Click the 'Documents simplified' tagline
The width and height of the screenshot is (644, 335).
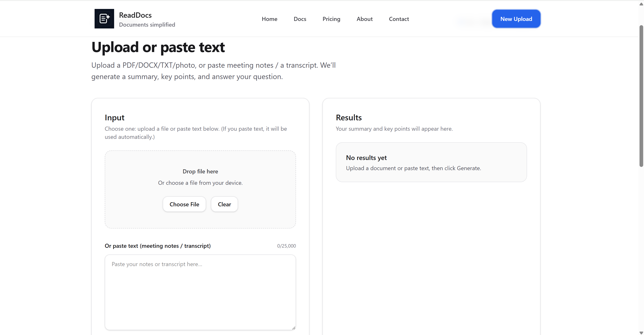(x=147, y=25)
